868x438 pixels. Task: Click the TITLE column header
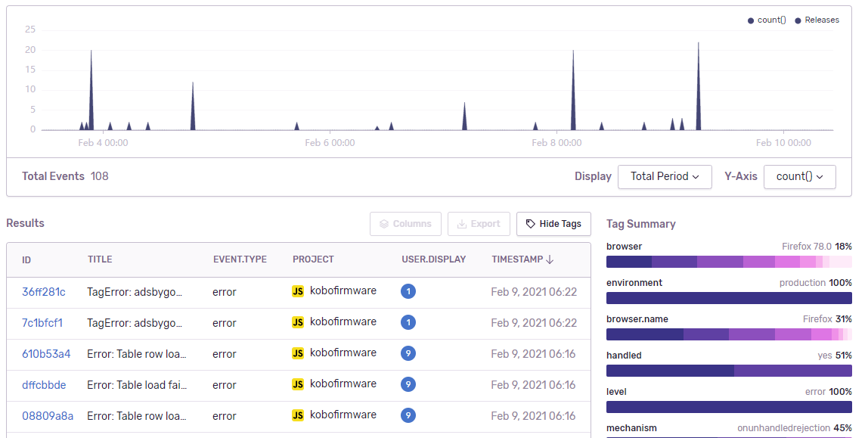[100, 259]
